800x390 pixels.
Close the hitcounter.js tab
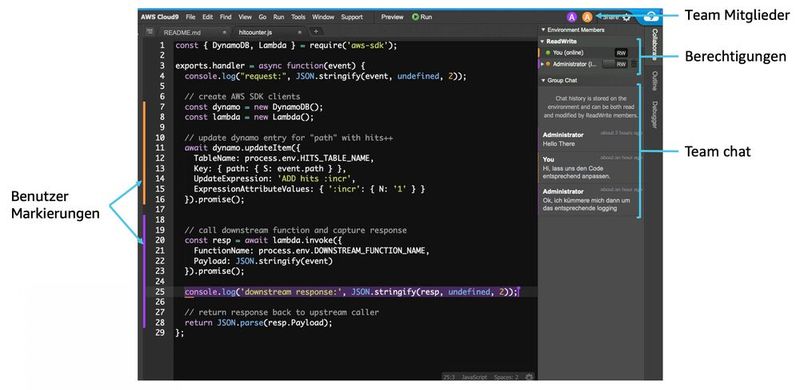pyautogui.click(x=299, y=32)
